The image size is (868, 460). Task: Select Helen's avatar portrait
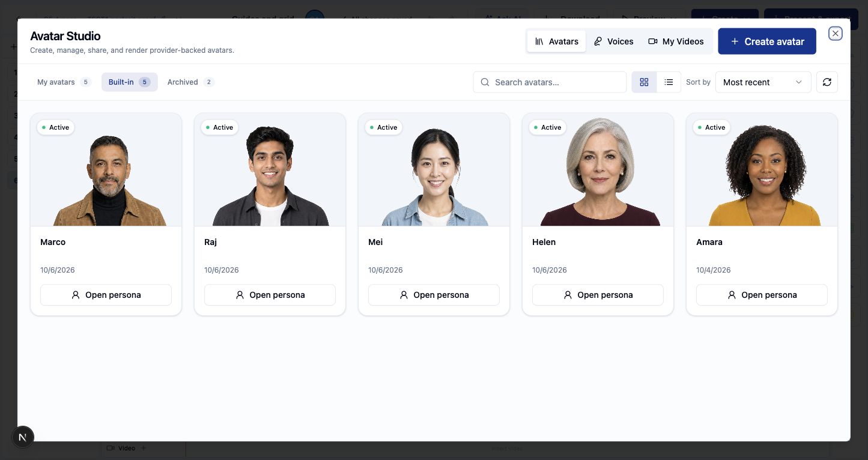click(598, 170)
